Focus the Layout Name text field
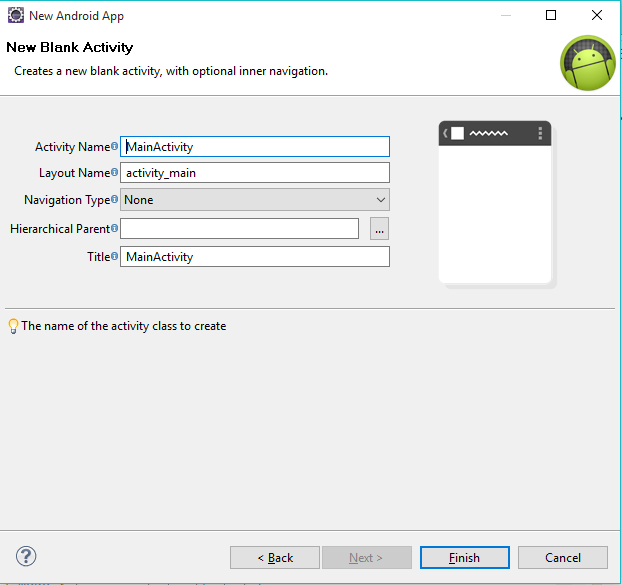Screen dimensions: 622x585 click(x=255, y=173)
